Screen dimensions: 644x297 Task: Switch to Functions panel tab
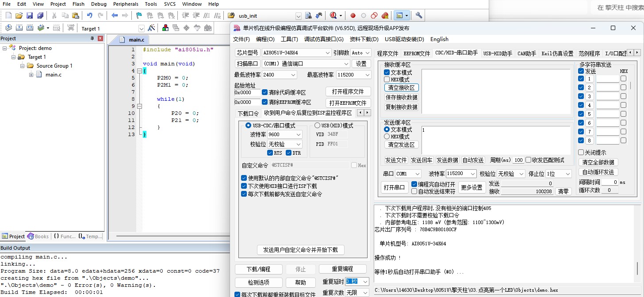(65, 236)
